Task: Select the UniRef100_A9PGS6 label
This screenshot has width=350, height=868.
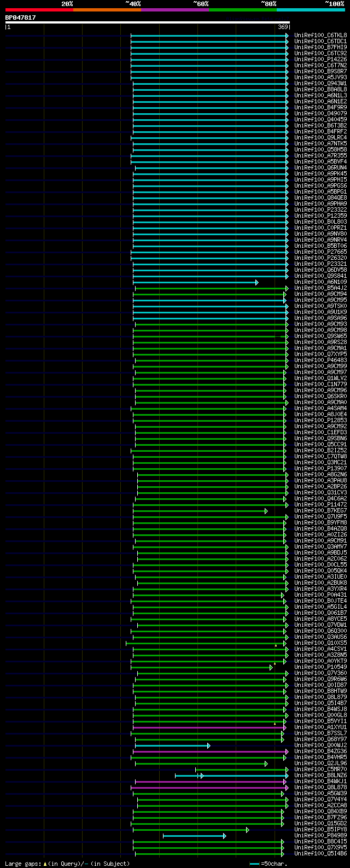Action: [x=320, y=186]
